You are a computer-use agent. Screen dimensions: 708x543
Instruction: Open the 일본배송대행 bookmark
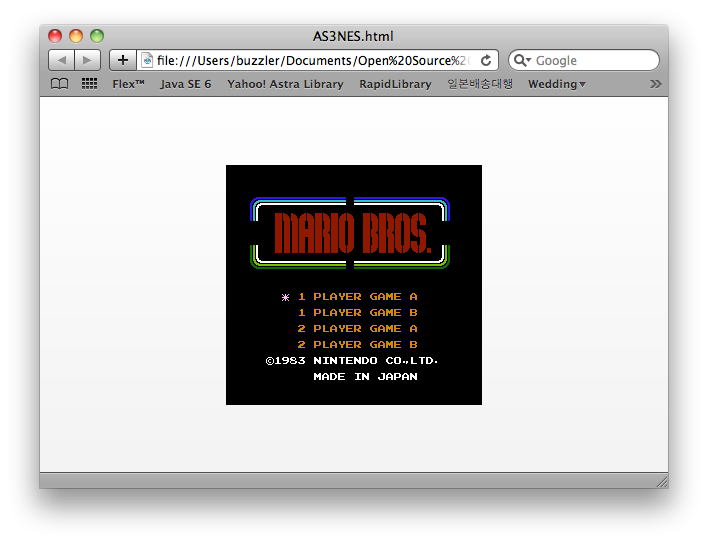click(480, 84)
